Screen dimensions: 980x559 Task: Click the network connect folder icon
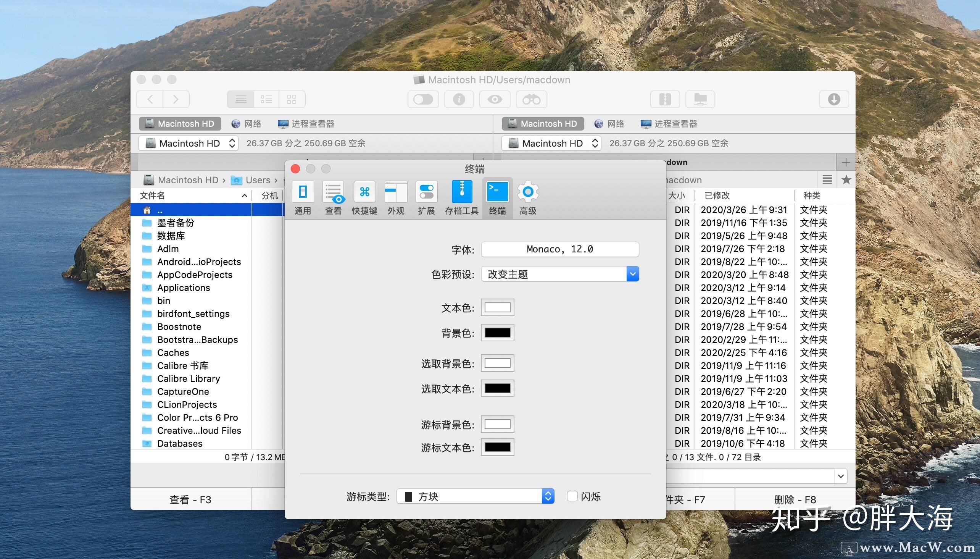701,99
